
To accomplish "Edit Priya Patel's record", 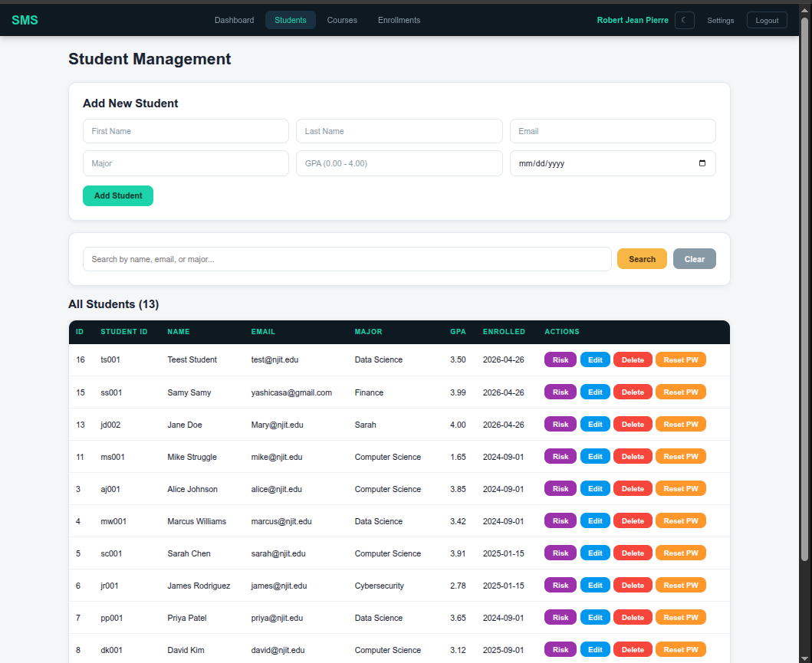I will (595, 618).
